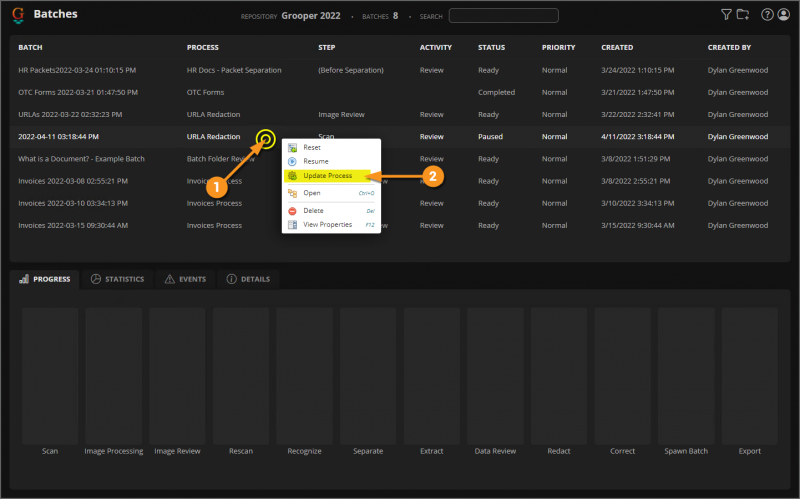
Task: Click the Paused status cell
Action: pyautogui.click(x=490, y=137)
